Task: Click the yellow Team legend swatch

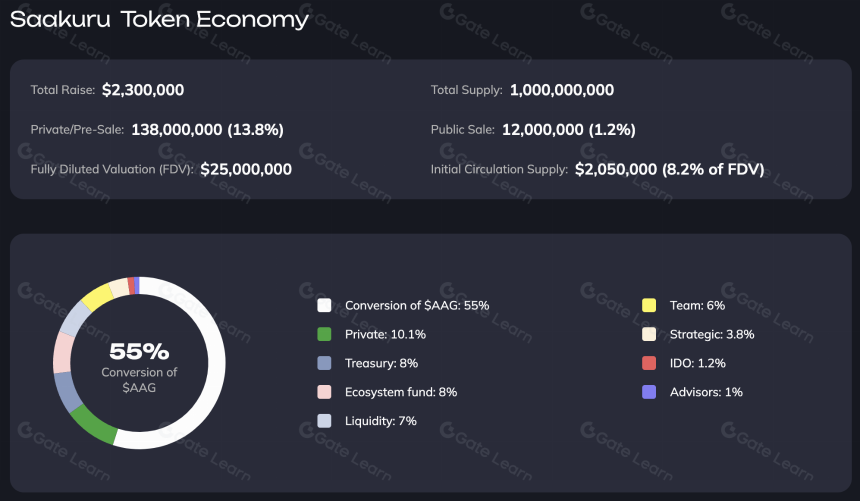Action: coord(649,306)
